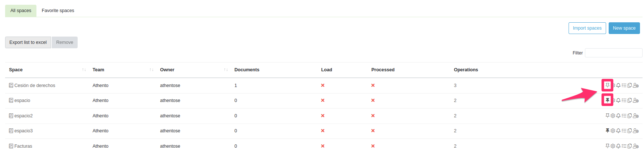Sort the table by Space column arrows
The height and width of the screenshot is (155, 644).
[x=84, y=70]
